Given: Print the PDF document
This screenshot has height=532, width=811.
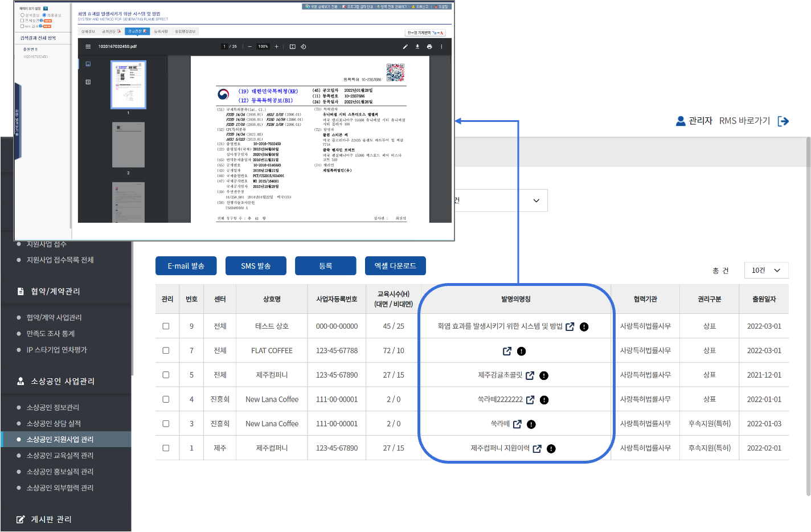Looking at the screenshot, I should pos(429,47).
